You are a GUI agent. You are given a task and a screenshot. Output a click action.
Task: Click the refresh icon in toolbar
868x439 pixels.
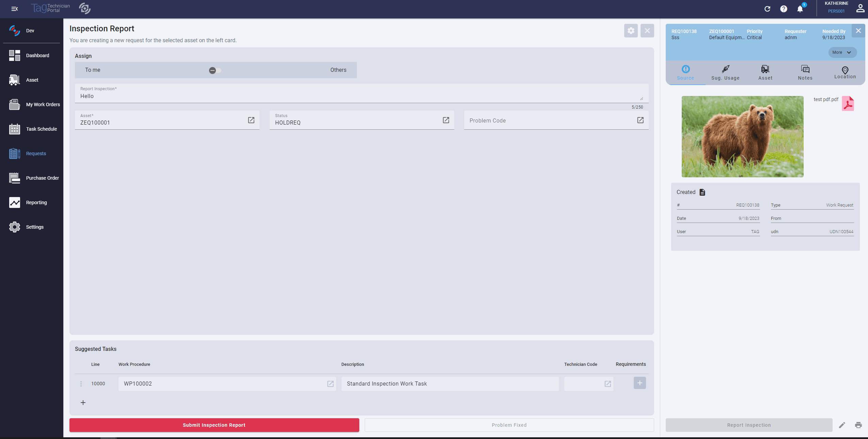pyautogui.click(x=768, y=9)
